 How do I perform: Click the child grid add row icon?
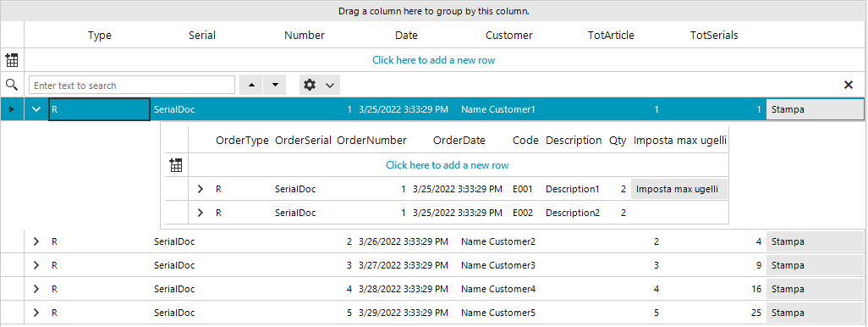click(176, 164)
